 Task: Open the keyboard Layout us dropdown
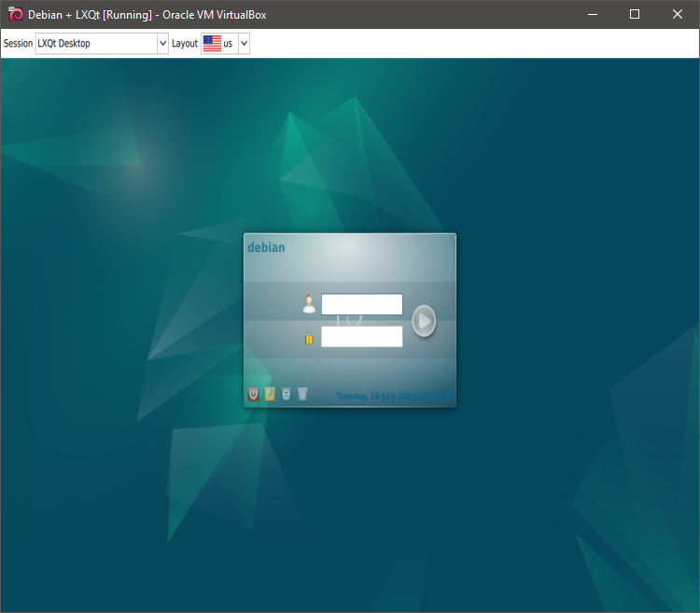click(226, 43)
